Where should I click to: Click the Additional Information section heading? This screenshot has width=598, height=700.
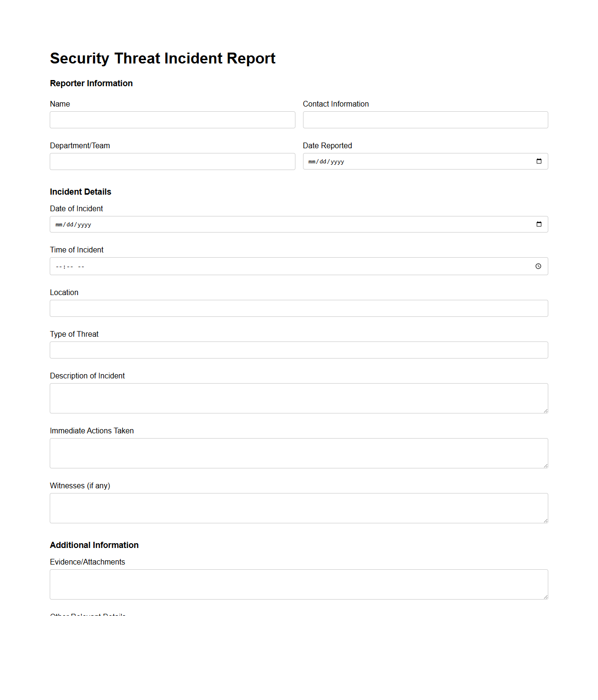[94, 545]
